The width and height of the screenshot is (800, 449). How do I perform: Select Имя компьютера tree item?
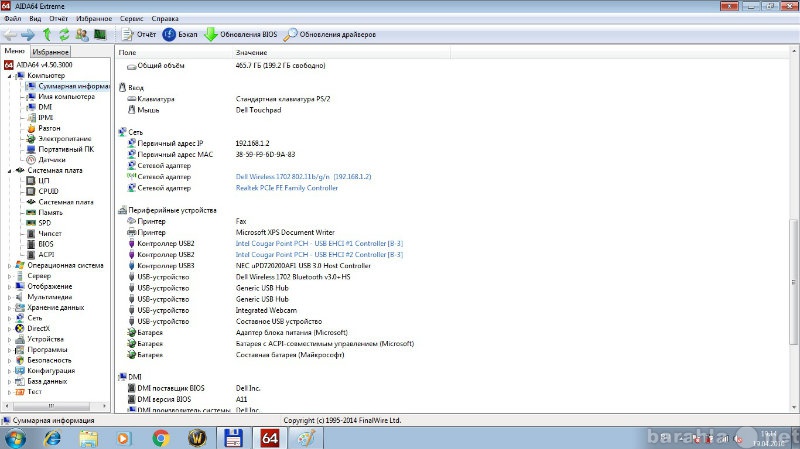coord(61,96)
